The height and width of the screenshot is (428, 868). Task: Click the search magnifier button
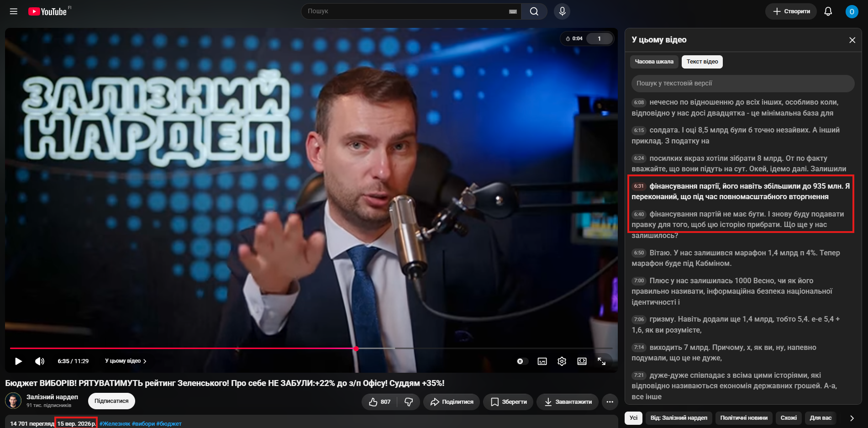click(x=534, y=11)
